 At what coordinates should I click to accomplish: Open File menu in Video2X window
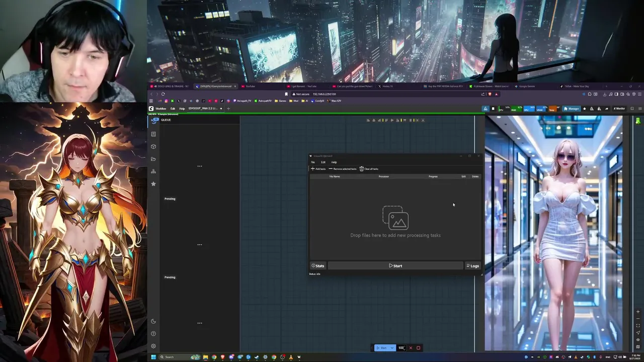(x=312, y=162)
